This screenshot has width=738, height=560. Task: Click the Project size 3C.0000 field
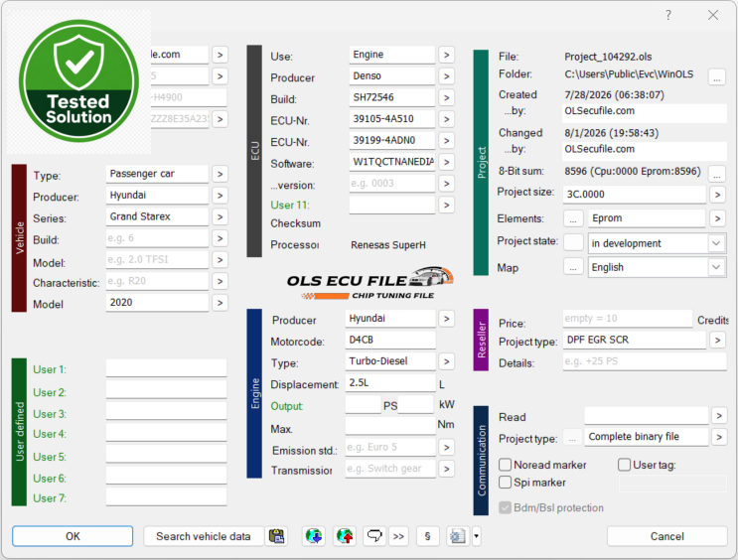[634, 195]
